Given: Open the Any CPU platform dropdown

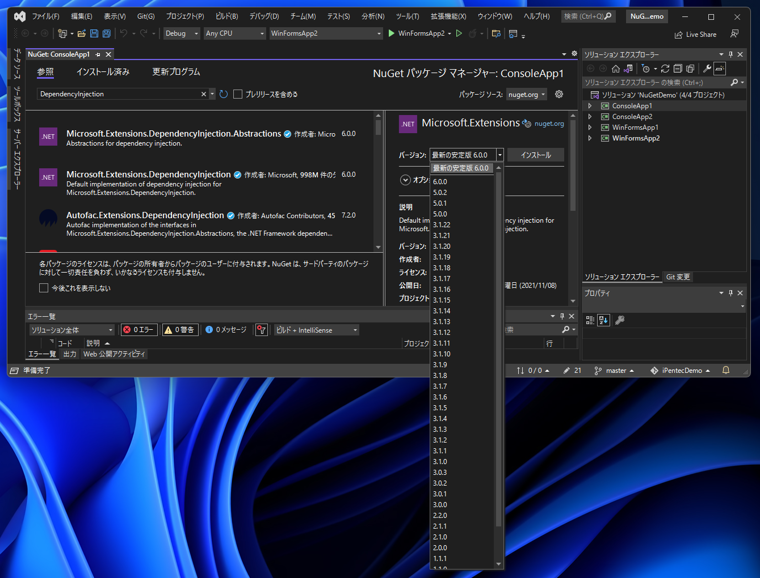Looking at the screenshot, I should pos(235,33).
